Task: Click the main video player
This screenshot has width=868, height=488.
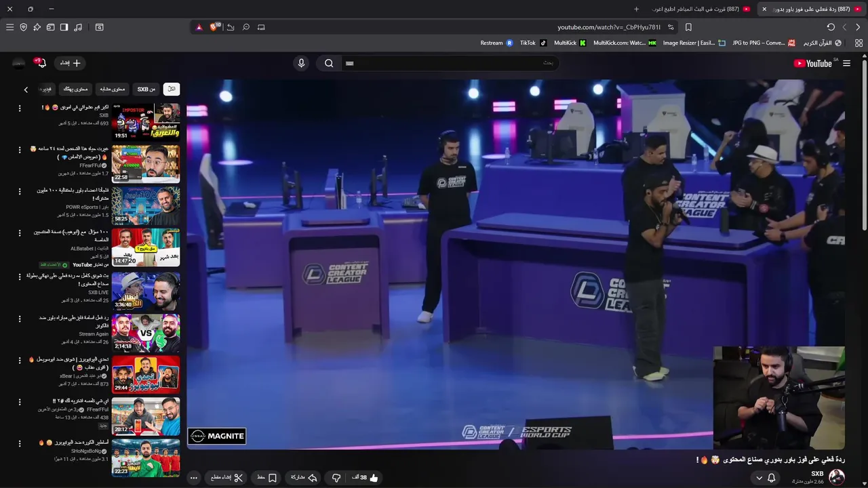Action: [x=515, y=264]
